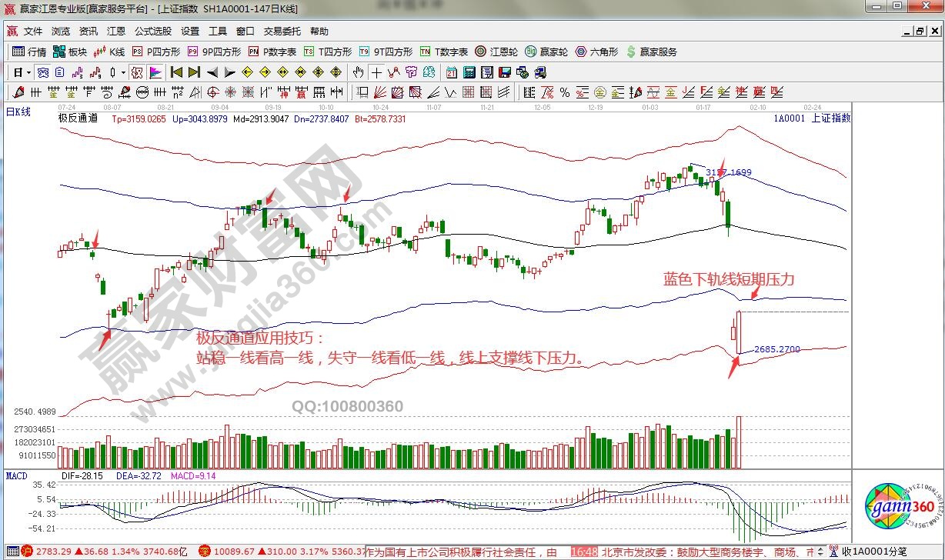Toggle the calendar date tool

pyautogui.click(x=451, y=72)
